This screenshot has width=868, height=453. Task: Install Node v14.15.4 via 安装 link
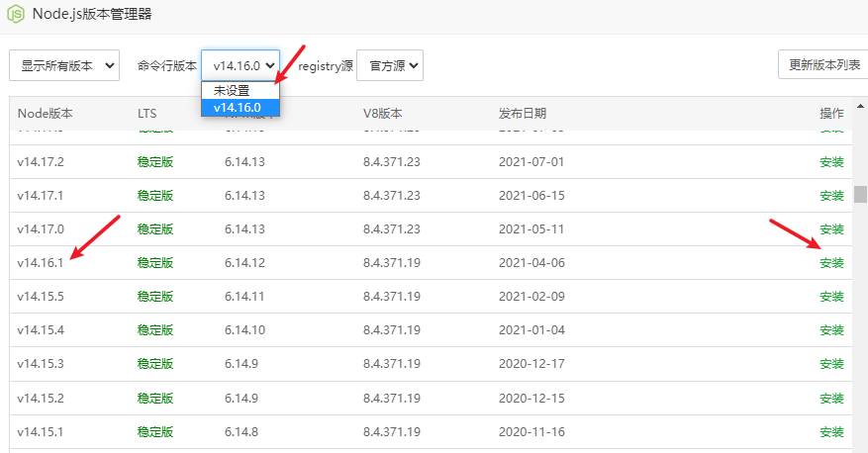click(x=831, y=330)
